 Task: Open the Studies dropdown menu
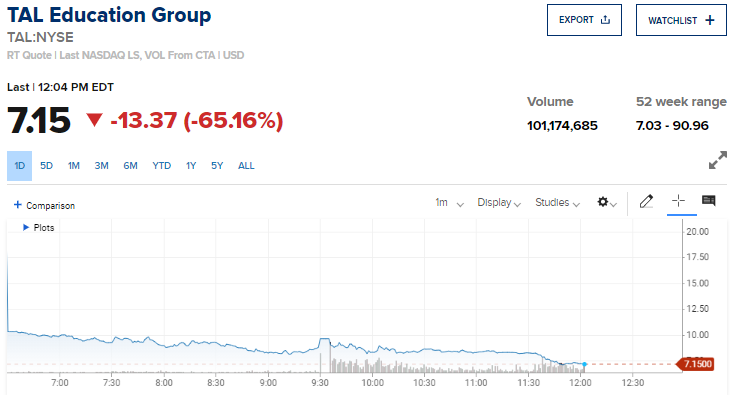[557, 203]
